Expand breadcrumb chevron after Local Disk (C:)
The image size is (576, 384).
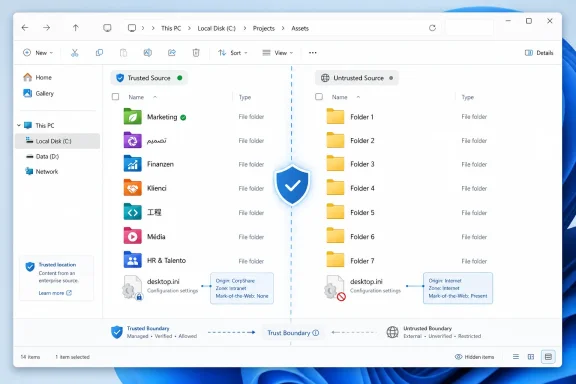(x=244, y=28)
